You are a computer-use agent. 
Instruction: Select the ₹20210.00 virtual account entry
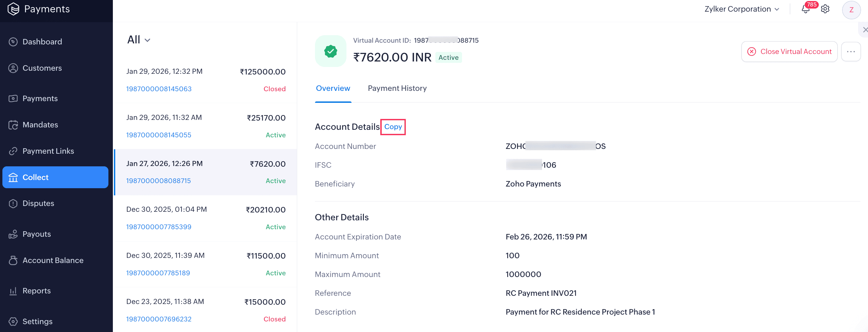click(206, 218)
